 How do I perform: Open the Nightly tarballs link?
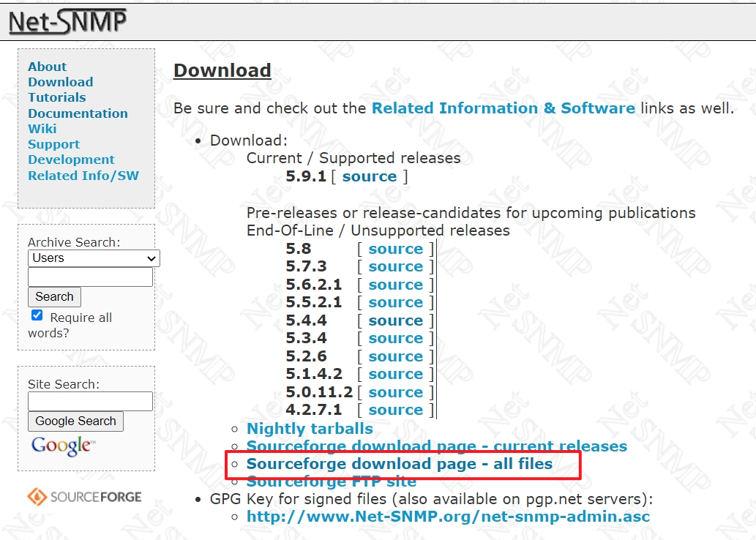pyautogui.click(x=310, y=429)
